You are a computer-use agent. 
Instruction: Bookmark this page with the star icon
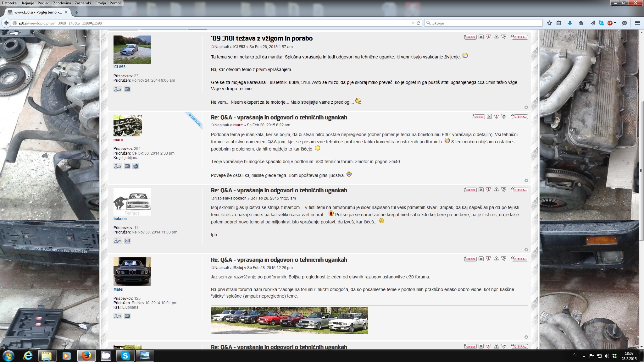click(x=549, y=23)
